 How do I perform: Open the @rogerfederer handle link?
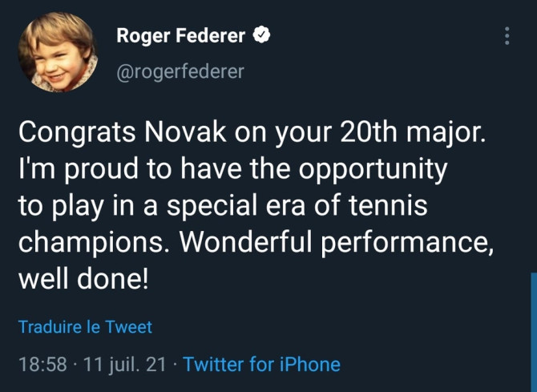(180, 71)
